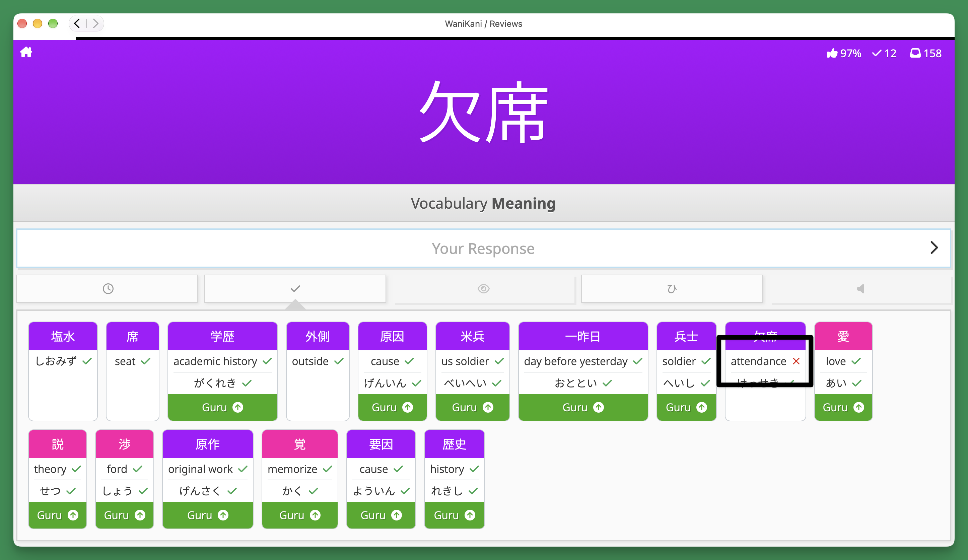Toggle the ひ kana chart button
968x560 pixels.
(672, 288)
